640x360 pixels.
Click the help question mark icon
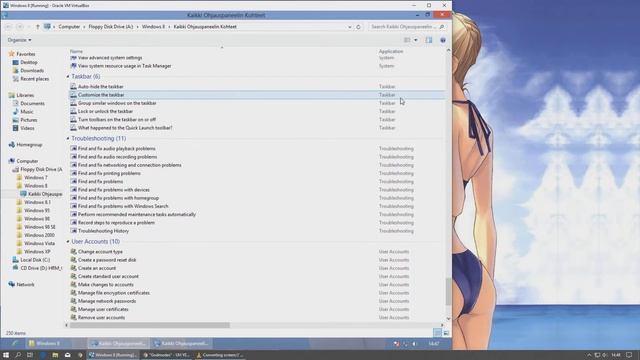click(443, 40)
